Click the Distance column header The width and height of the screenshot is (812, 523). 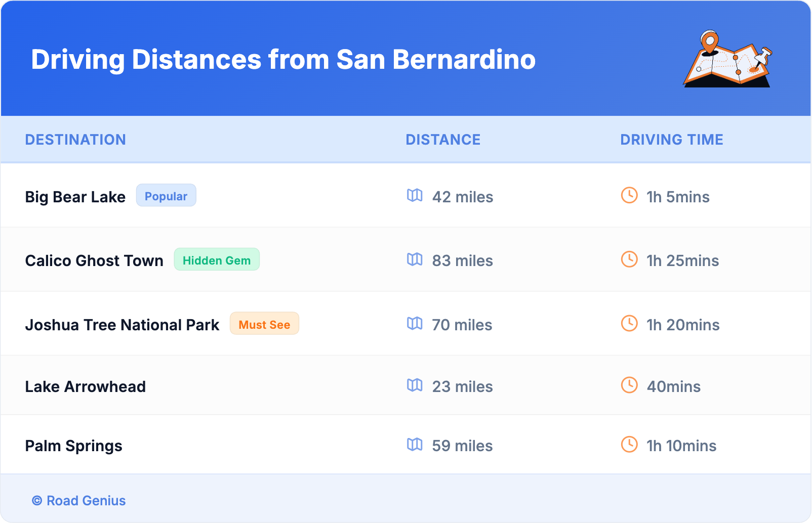point(443,140)
